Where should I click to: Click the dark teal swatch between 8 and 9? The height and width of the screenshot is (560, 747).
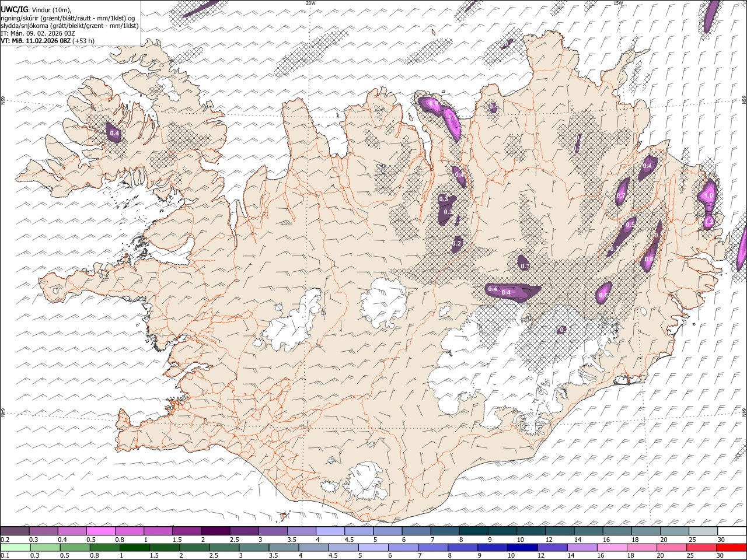tap(473, 531)
